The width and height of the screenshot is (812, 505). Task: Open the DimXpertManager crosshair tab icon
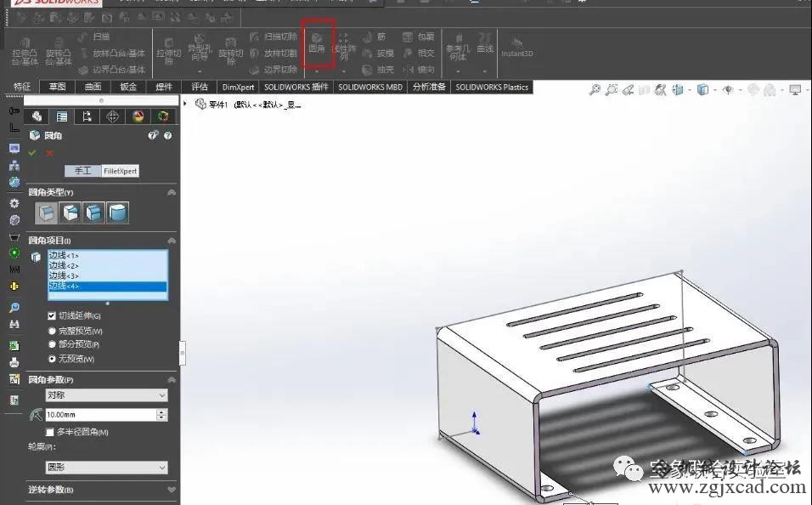(112, 116)
